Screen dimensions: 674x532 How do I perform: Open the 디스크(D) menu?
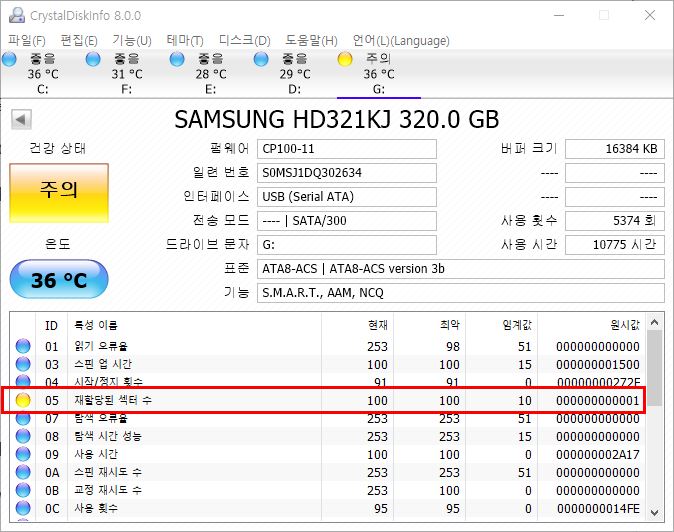(245, 41)
